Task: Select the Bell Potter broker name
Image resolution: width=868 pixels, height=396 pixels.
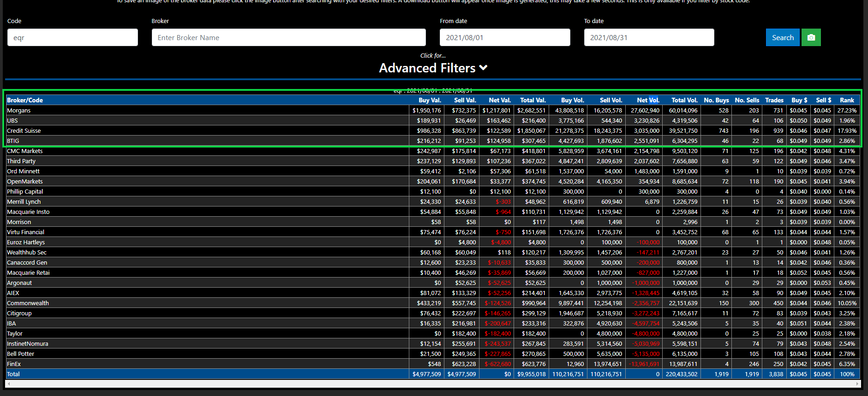Action: [20, 354]
